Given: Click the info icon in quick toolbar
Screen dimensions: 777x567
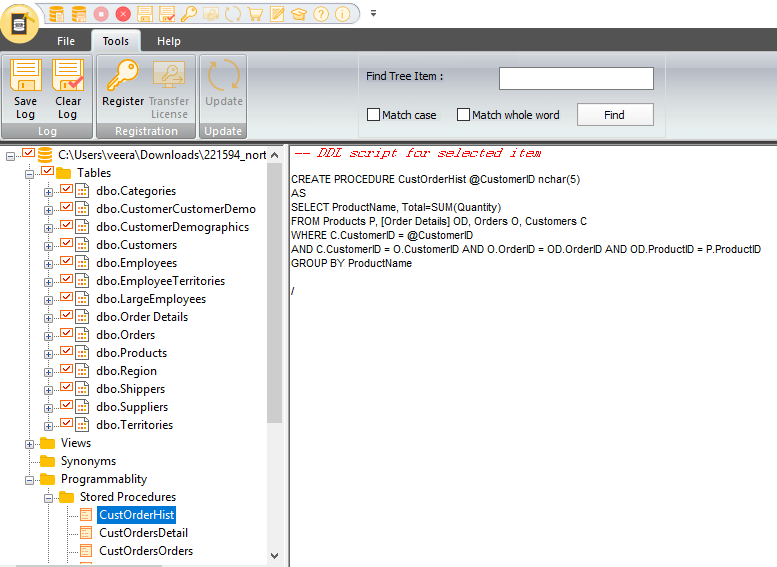Looking at the screenshot, I should coord(343,14).
